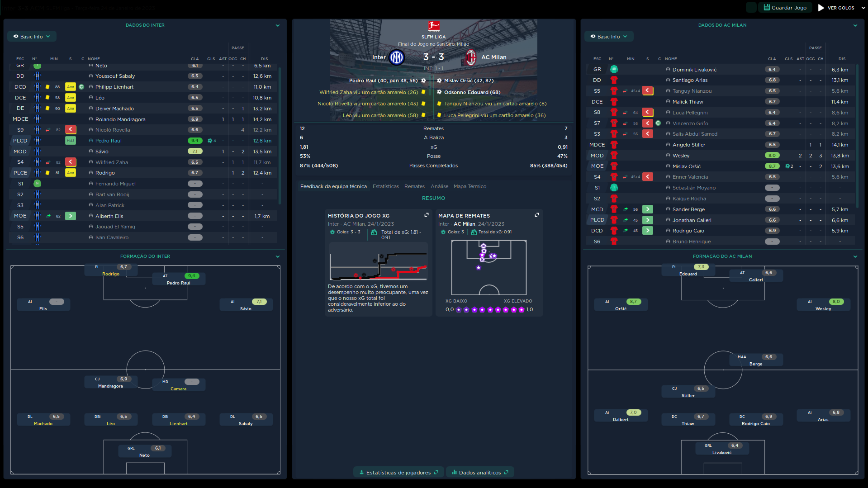Image resolution: width=868 pixels, height=488 pixels.
Task: Select Mandragora in Inter formation pitch
Action: click(111, 383)
